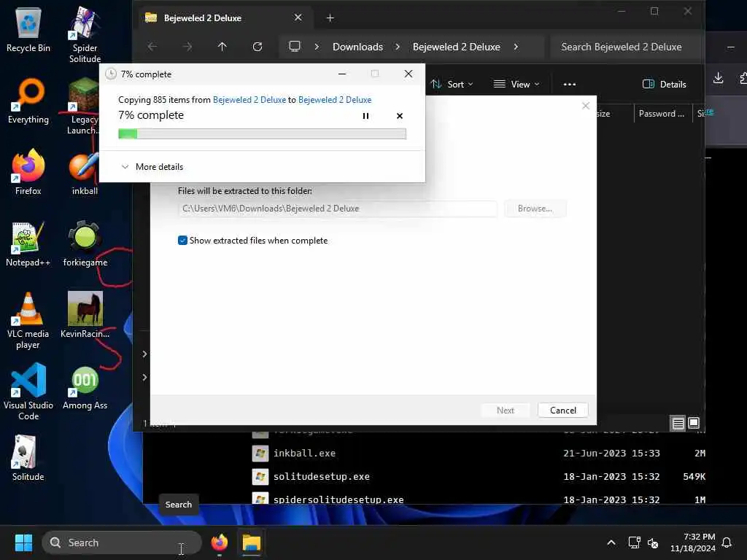The height and width of the screenshot is (560, 747).
Task: Open Solitude card game desktop icon
Action: point(28,458)
